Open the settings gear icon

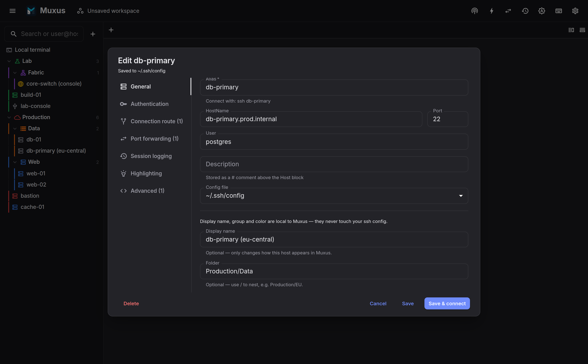575,11
